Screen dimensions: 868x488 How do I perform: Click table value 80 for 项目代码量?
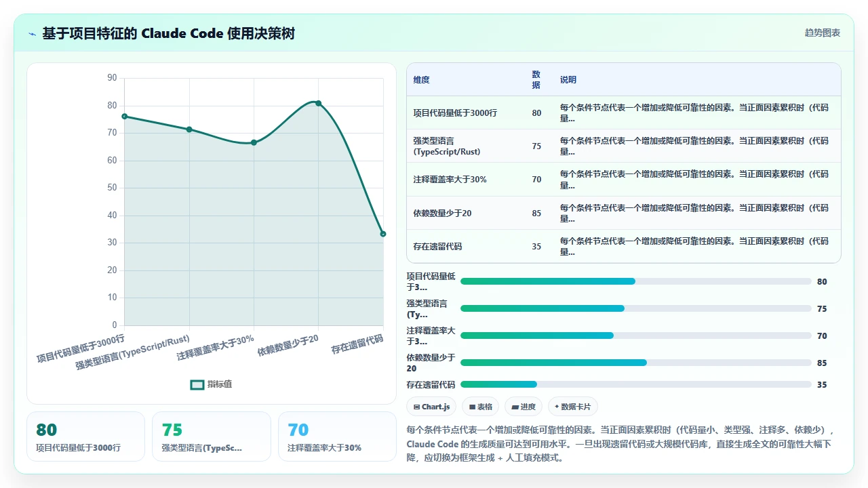coord(536,113)
